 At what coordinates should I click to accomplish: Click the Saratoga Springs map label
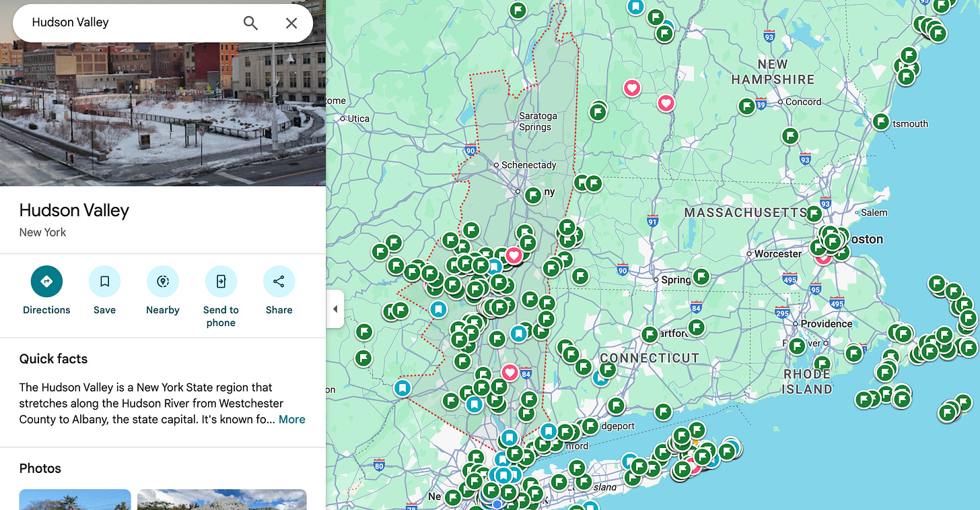[x=538, y=121]
